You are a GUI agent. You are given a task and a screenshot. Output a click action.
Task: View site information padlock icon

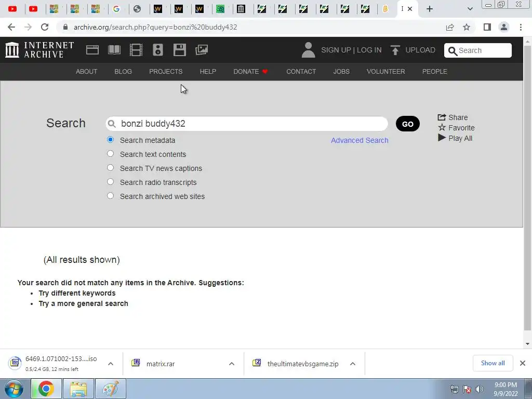pos(65,27)
